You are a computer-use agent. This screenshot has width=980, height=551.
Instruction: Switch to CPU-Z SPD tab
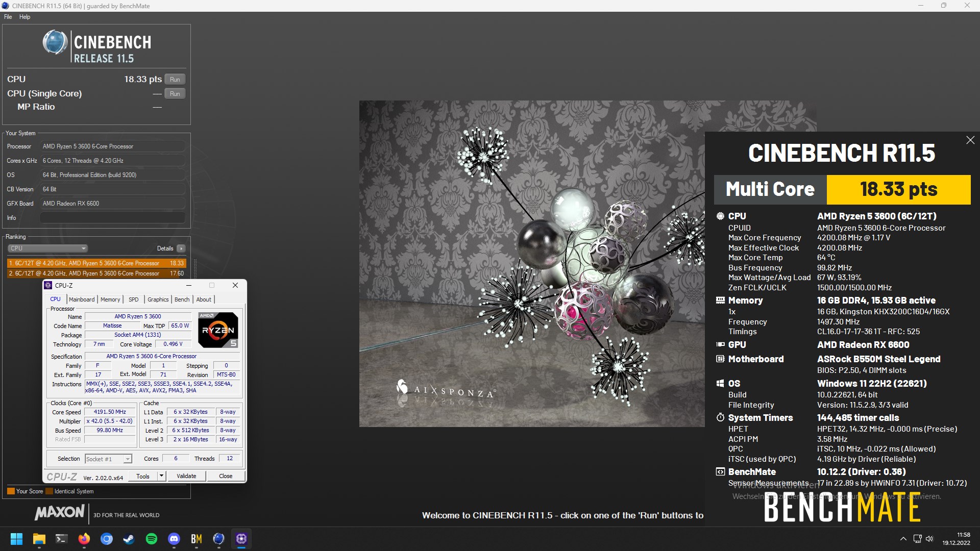tap(134, 299)
